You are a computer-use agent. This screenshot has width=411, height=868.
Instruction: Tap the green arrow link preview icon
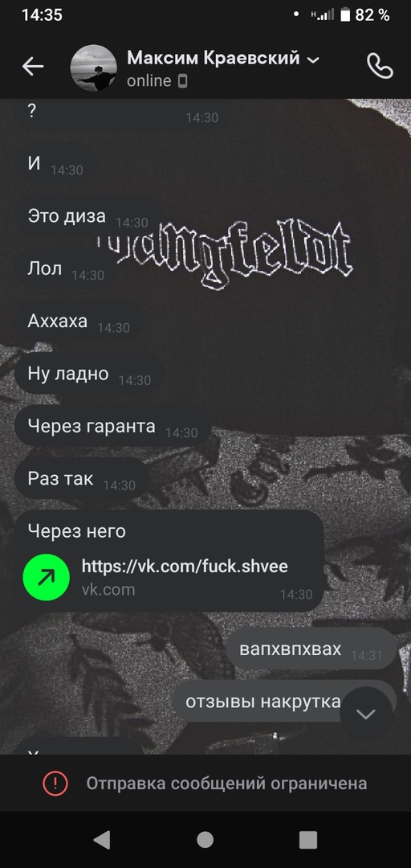point(46,577)
